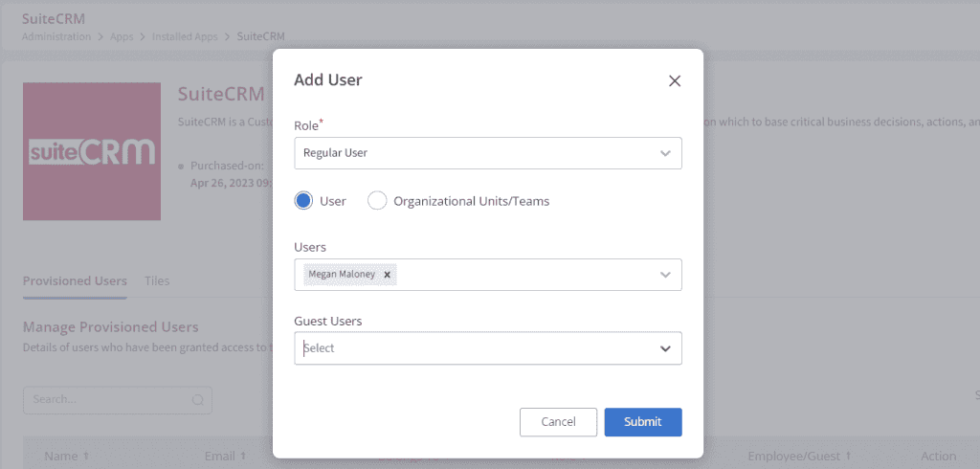Open Installed Apps breadcrumb link
The image size is (980, 469).
[x=185, y=36]
